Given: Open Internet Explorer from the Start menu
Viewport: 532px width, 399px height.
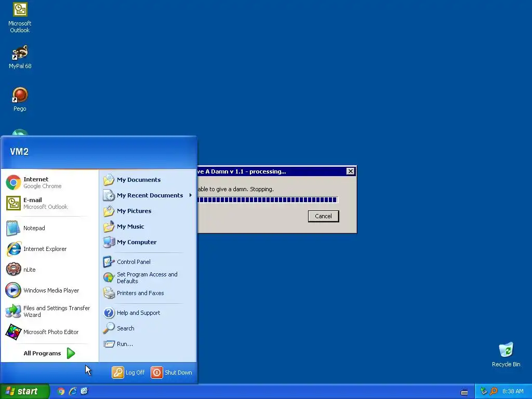Looking at the screenshot, I should coord(49,249).
